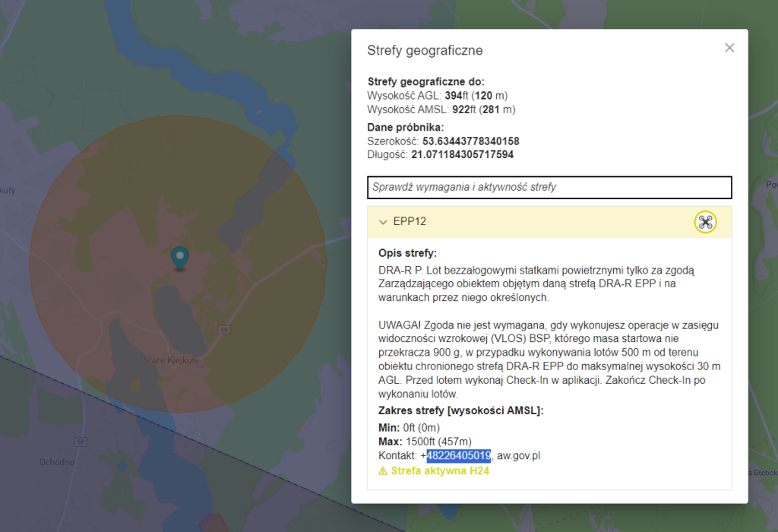Select the EPP12 zone header label
The width and height of the screenshot is (778, 532).
pyautogui.click(x=410, y=222)
